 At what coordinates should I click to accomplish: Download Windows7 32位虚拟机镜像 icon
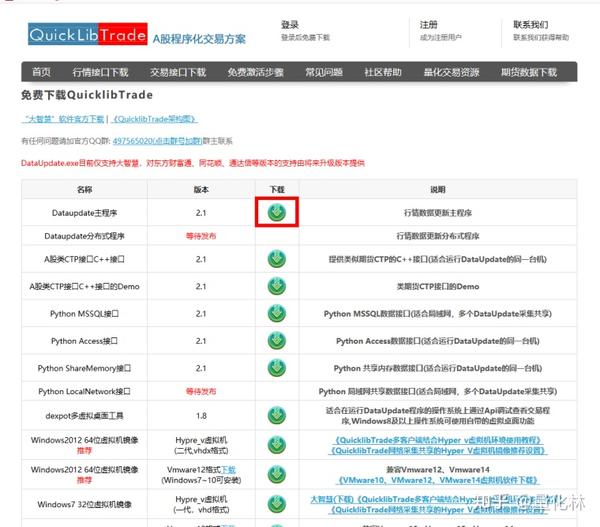pyautogui.click(x=277, y=504)
